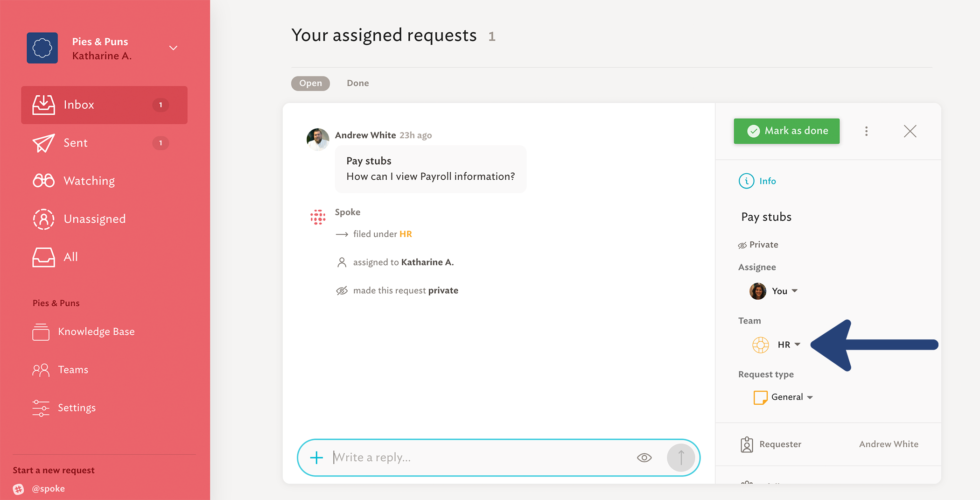Click the Mark as done button
This screenshot has height=500, width=980.
coord(786,131)
